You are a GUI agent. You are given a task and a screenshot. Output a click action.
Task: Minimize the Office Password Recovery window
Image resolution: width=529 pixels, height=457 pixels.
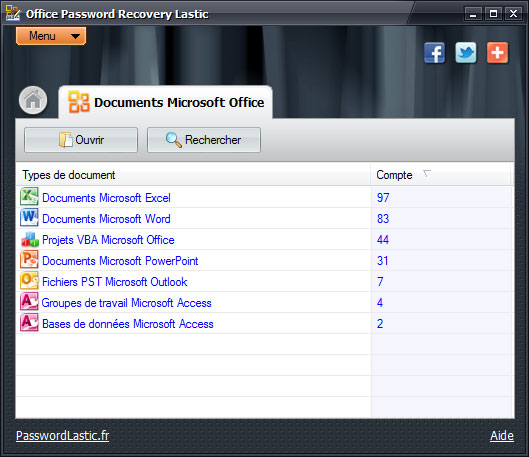pyautogui.click(x=473, y=14)
